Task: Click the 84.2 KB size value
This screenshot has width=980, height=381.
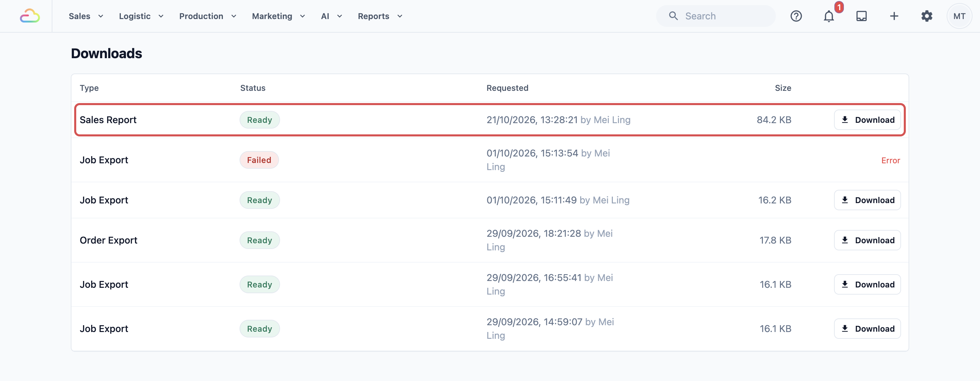Action: click(x=774, y=120)
